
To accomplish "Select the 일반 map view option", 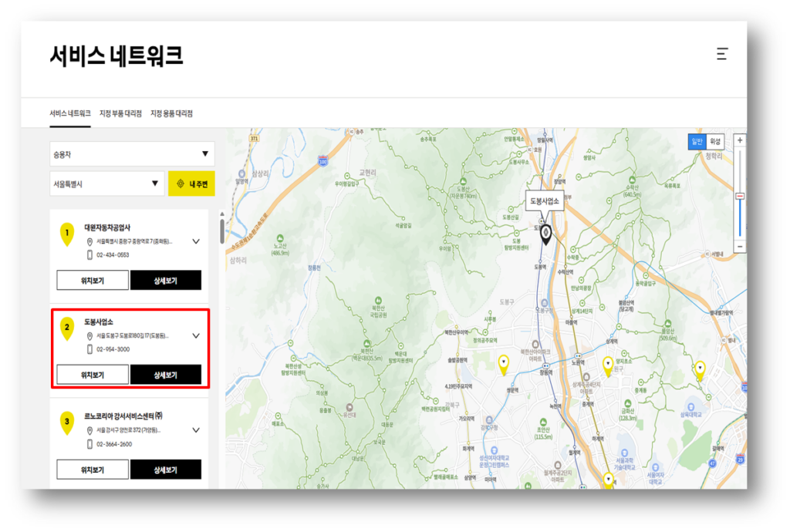I will 697,143.
